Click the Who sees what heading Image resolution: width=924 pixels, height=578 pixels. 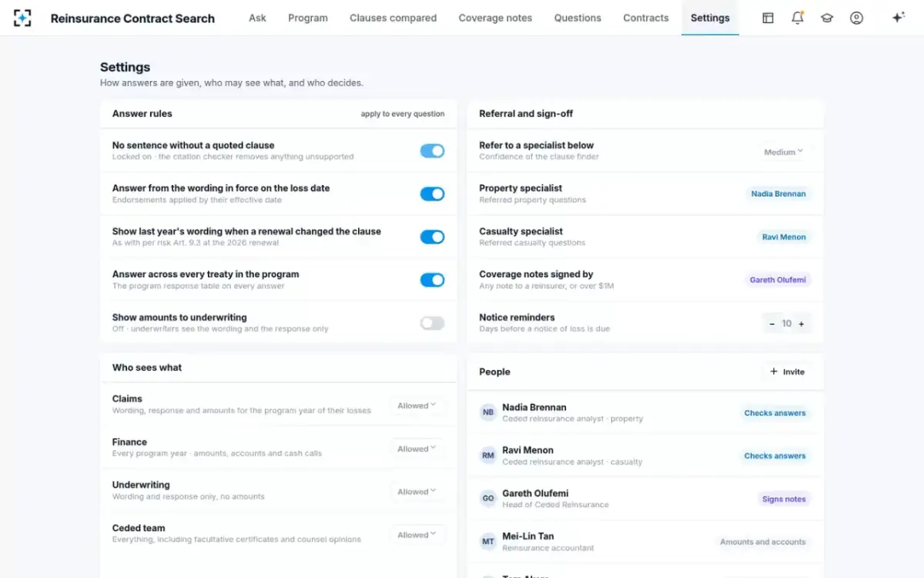click(x=147, y=368)
